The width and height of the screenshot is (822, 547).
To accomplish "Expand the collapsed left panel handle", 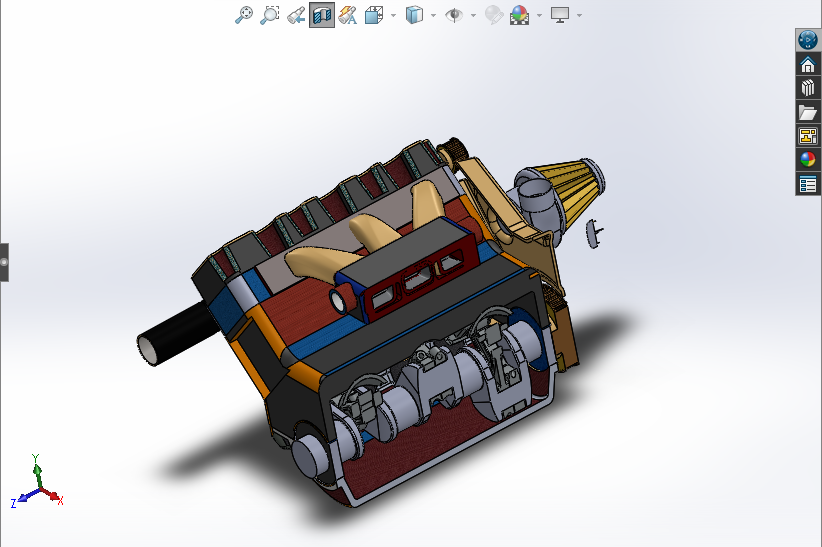I will [x=4, y=262].
